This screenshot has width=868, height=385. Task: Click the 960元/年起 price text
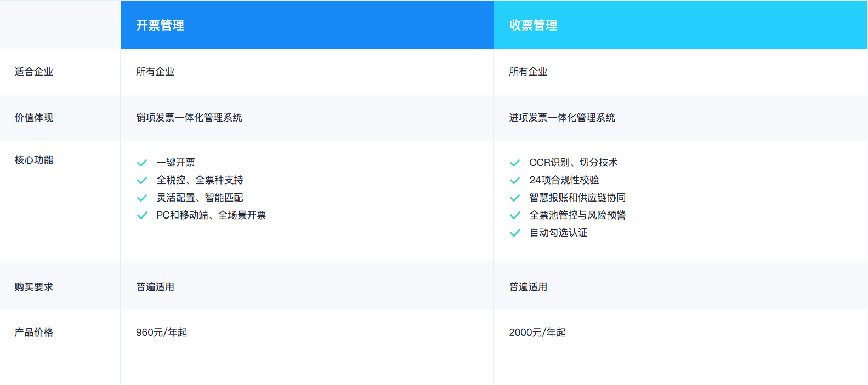pos(162,332)
